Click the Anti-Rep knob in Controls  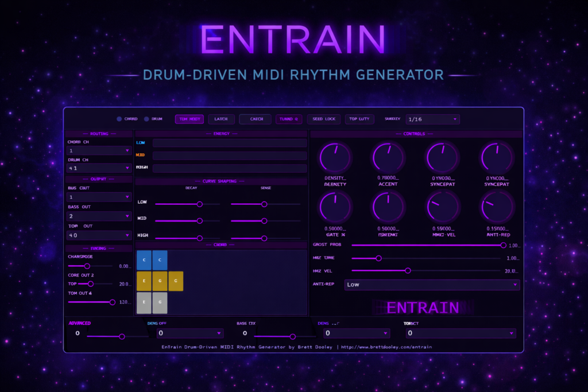497,206
